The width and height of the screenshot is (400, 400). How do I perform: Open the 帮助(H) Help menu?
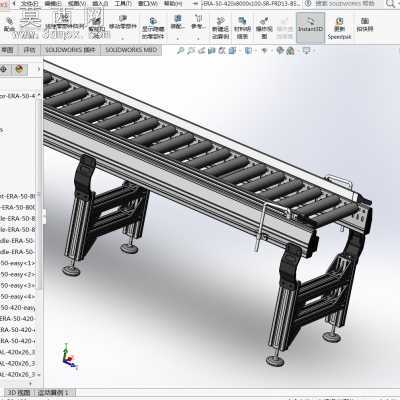(x=173, y=4)
